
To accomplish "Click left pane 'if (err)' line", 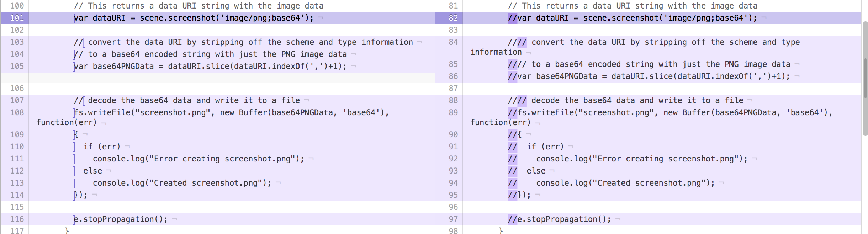I will (102, 147).
